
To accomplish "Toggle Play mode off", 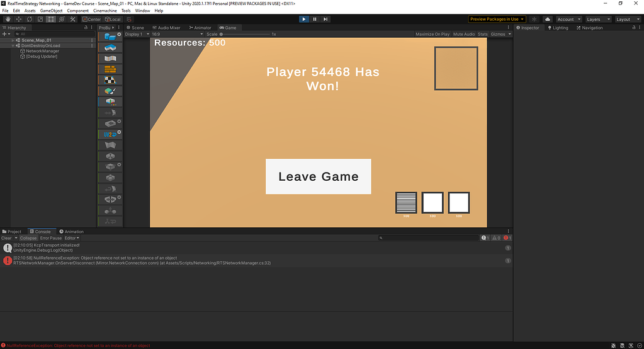I will 304,20.
